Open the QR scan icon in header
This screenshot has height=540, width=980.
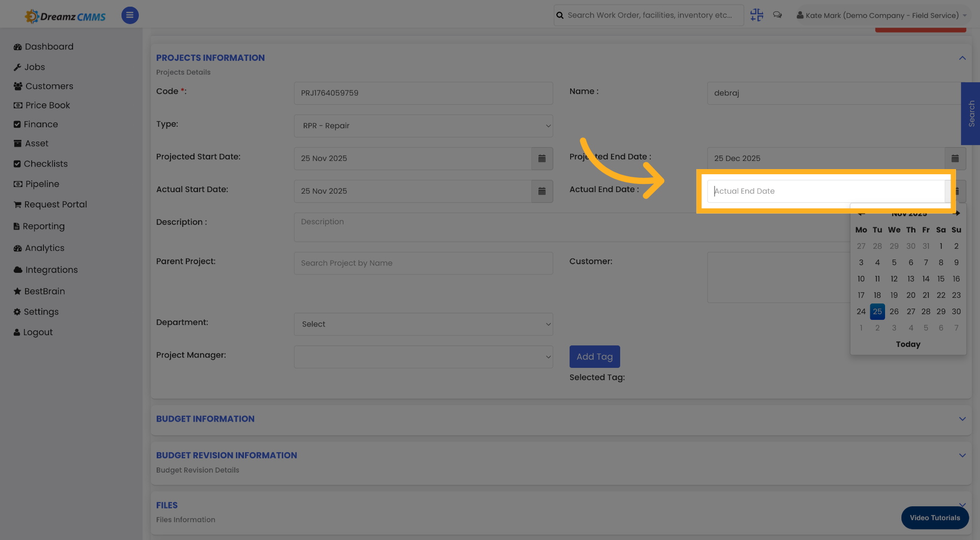(x=756, y=15)
